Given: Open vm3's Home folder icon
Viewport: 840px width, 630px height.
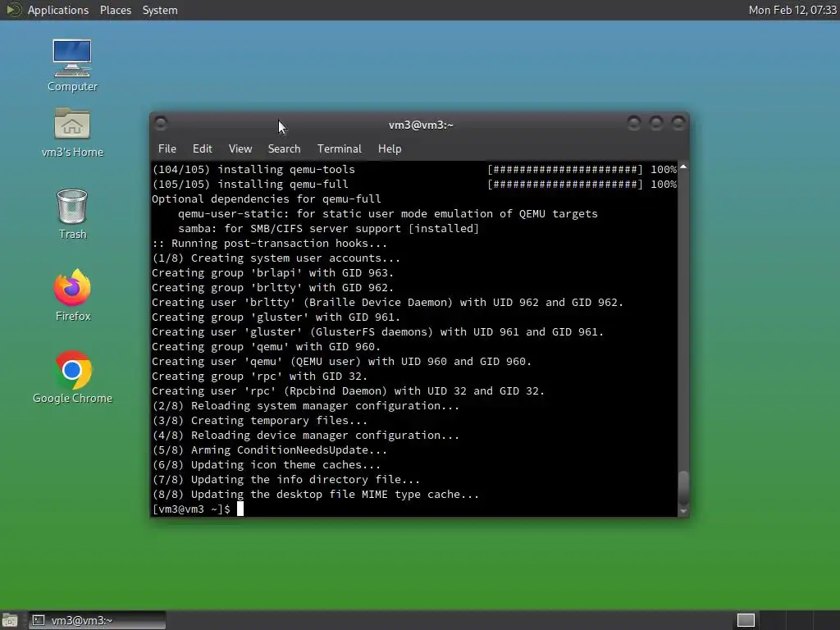Looking at the screenshot, I should pos(72,132).
